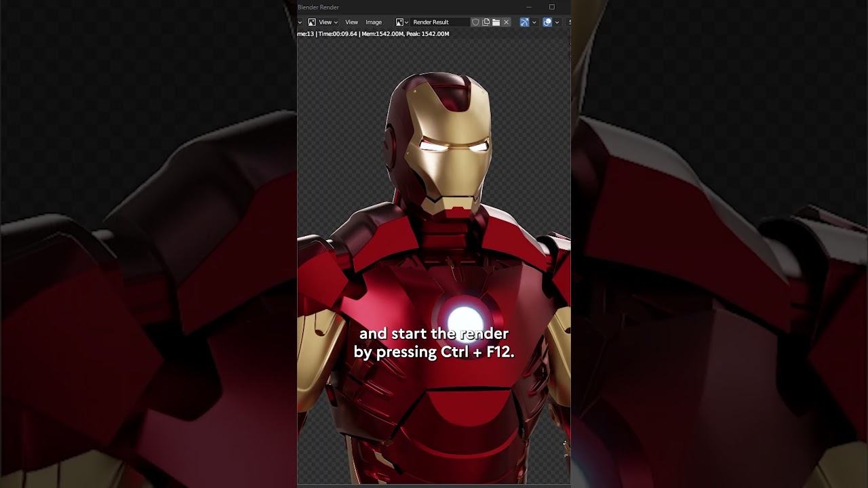Click the Render Result image name field
The width and height of the screenshot is (868, 488).
[x=440, y=22]
